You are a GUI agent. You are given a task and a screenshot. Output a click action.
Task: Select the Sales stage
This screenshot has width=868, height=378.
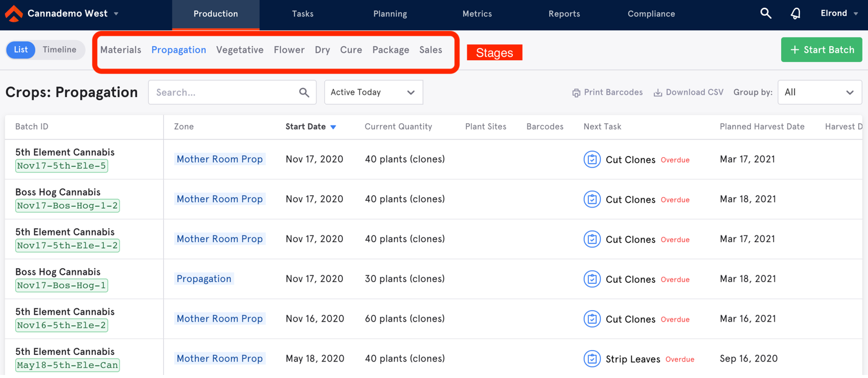pyautogui.click(x=430, y=50)
